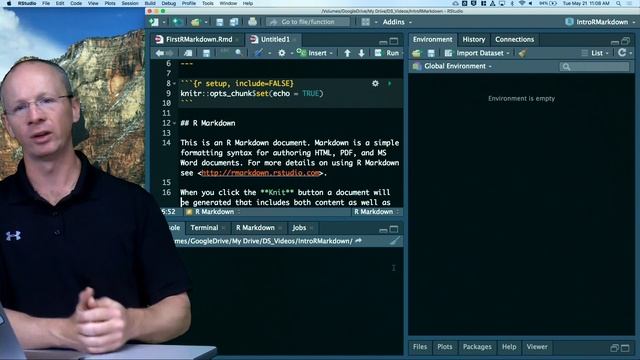Image resolution: width=640 pixels, height=360 pixels.
Task: Click the Show in new window icon
Action: (188, 53)
